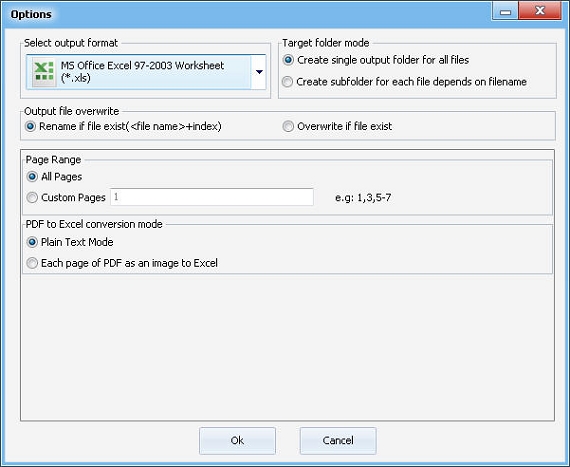This screenshot has height=467, width=570.
Task: Click the Page Range group label
Action: click(x=53, y=160)
